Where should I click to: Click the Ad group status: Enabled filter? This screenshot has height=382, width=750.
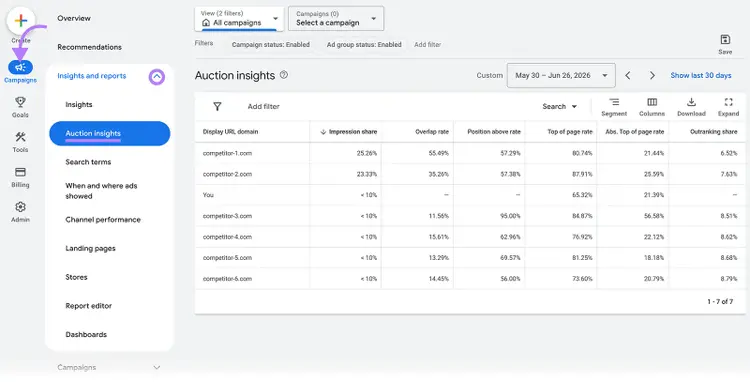tap(364, 44)
